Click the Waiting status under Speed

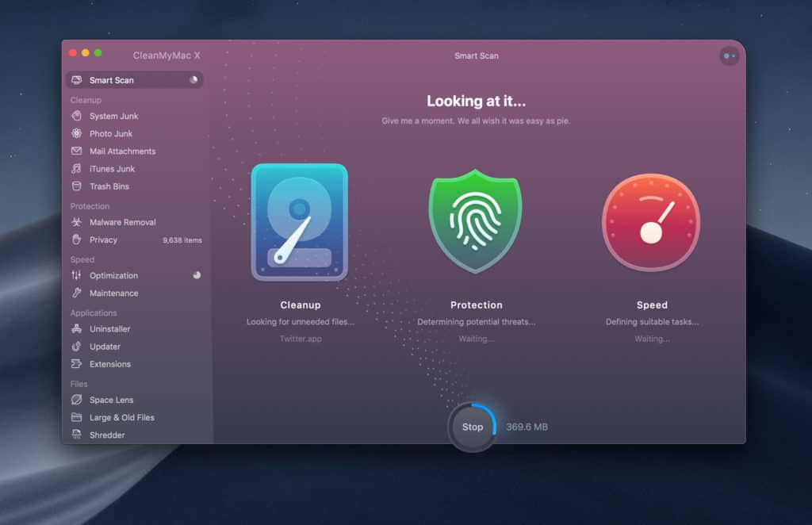tap(652, 339)
